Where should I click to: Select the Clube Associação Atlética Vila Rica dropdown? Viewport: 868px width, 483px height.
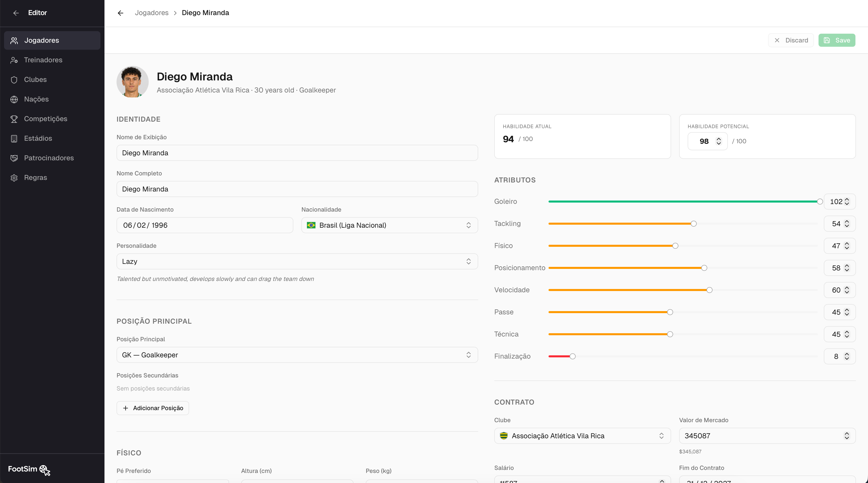coord(582,436)
